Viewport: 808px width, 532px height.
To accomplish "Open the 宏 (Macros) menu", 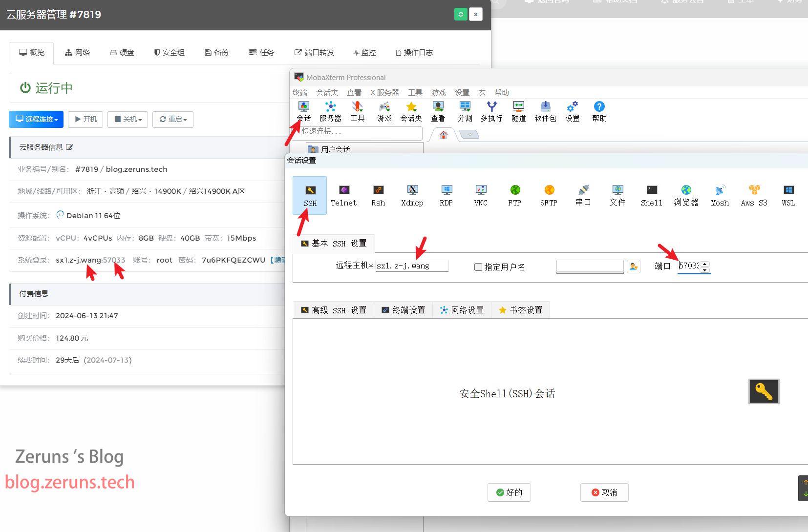I will coord(482,92).
